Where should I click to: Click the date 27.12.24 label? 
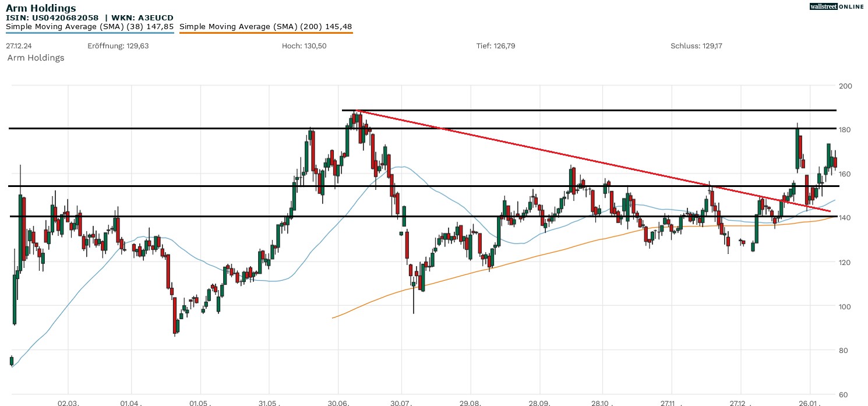click(18, 45)
